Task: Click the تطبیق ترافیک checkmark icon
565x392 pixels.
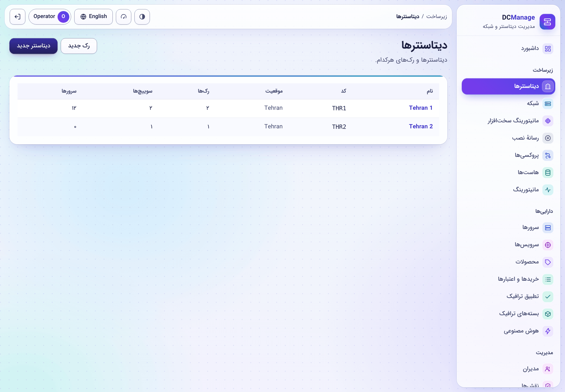Action: click(548, 297)
